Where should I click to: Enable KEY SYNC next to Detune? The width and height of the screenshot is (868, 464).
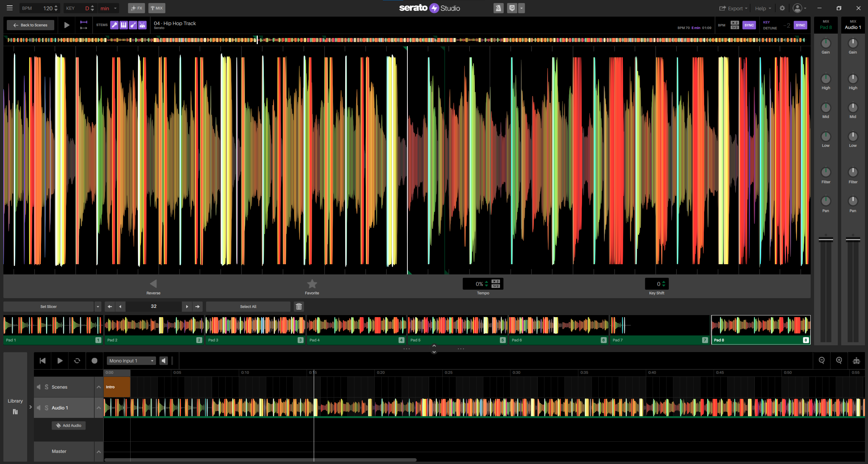(800, 25)
